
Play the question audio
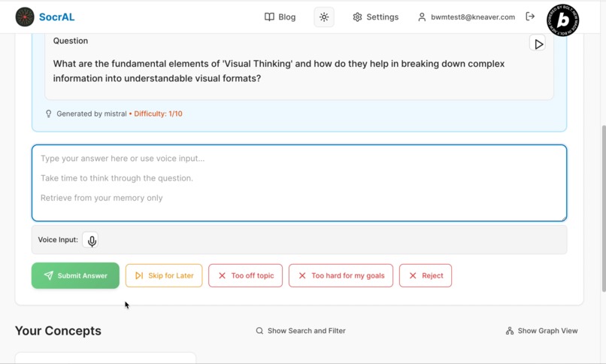pyautogui.click(x=538, y=44)
